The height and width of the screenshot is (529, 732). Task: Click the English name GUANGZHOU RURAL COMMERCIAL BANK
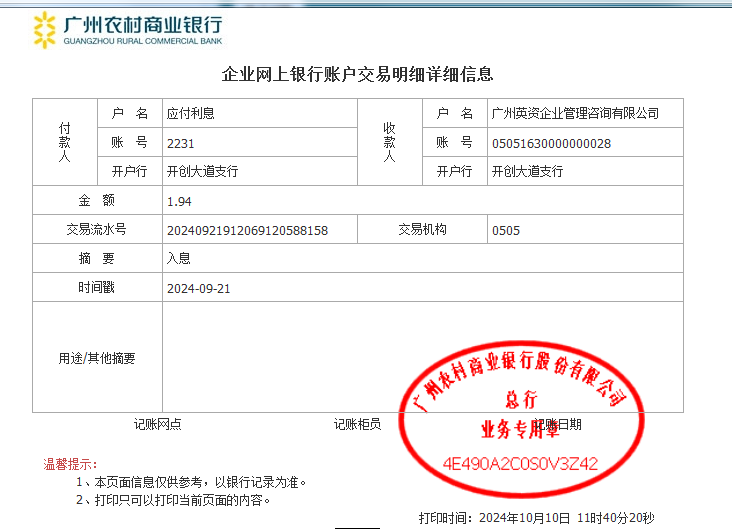point(143,41)
